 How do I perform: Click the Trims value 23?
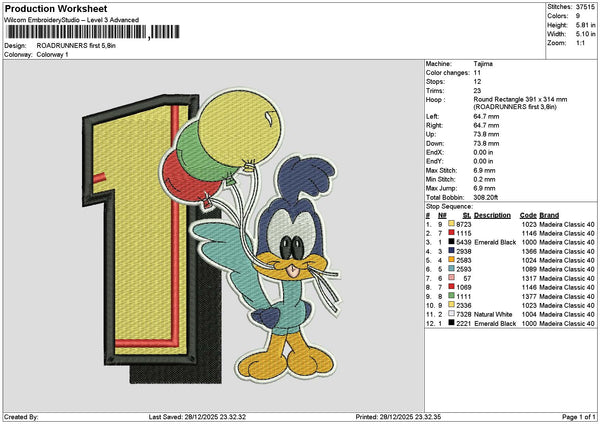pos(477,91)
